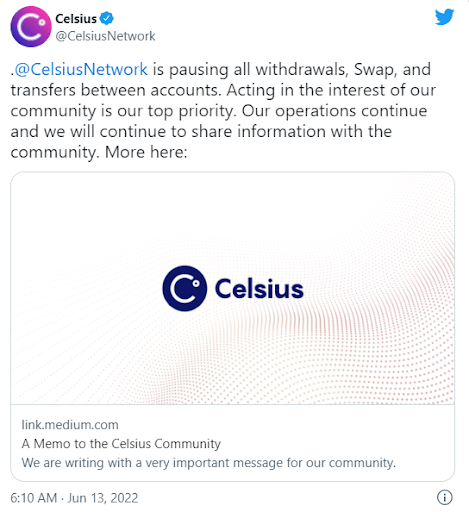469x512 pixels.
Task: Follow the @CelsiusNetwork mention in tweet
Action: coord(81,69)
